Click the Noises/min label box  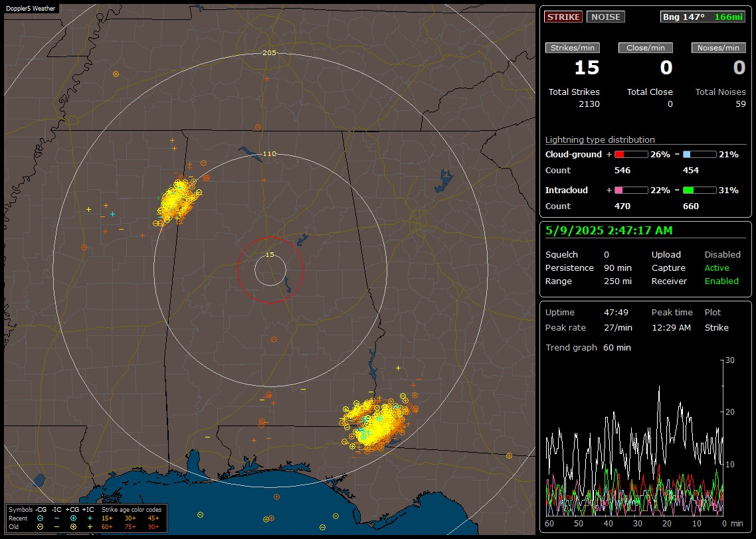tap(718, 48)
